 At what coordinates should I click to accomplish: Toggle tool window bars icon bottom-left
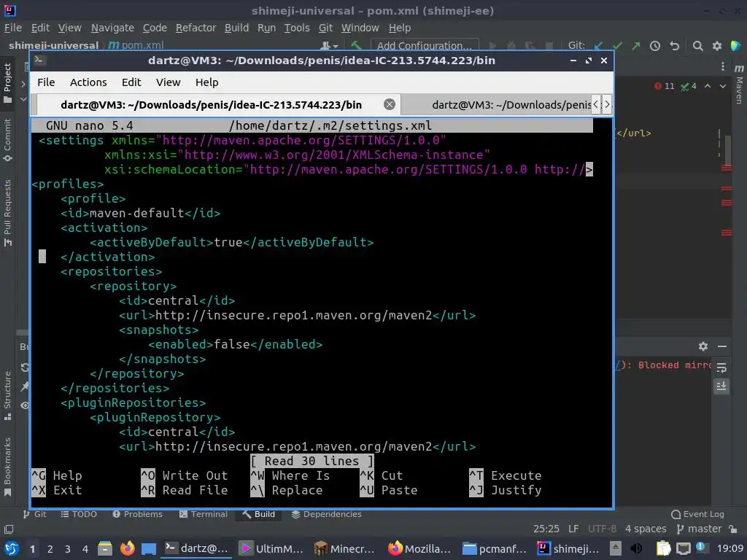coord(9,529)
